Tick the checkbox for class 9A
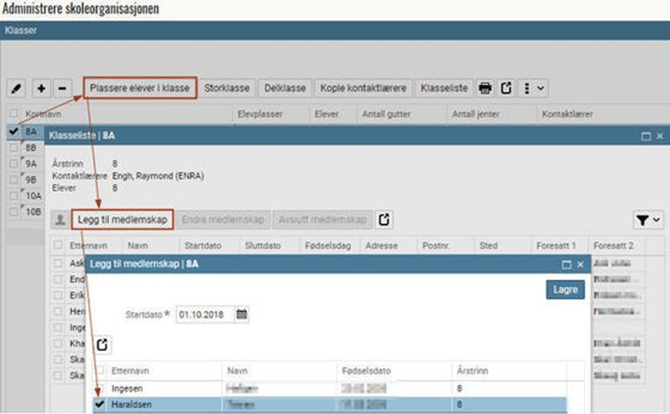 (12, 164)
